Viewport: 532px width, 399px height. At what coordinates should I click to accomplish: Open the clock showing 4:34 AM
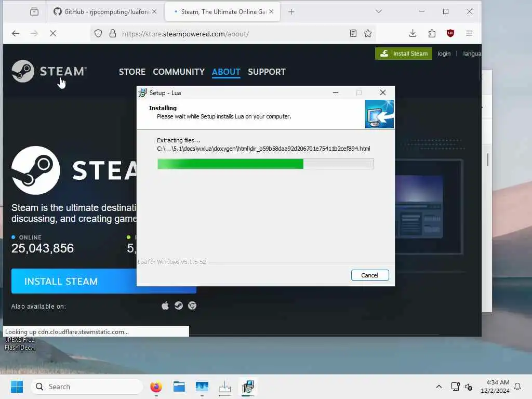pyautogui.click(x=495, y=387)
